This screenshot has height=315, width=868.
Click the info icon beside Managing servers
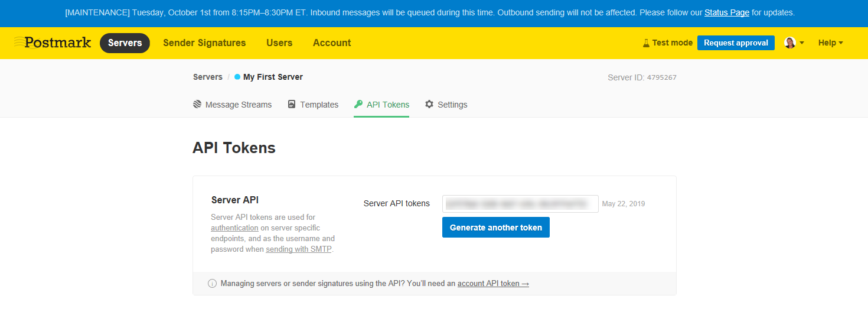[x=213, y=284]
